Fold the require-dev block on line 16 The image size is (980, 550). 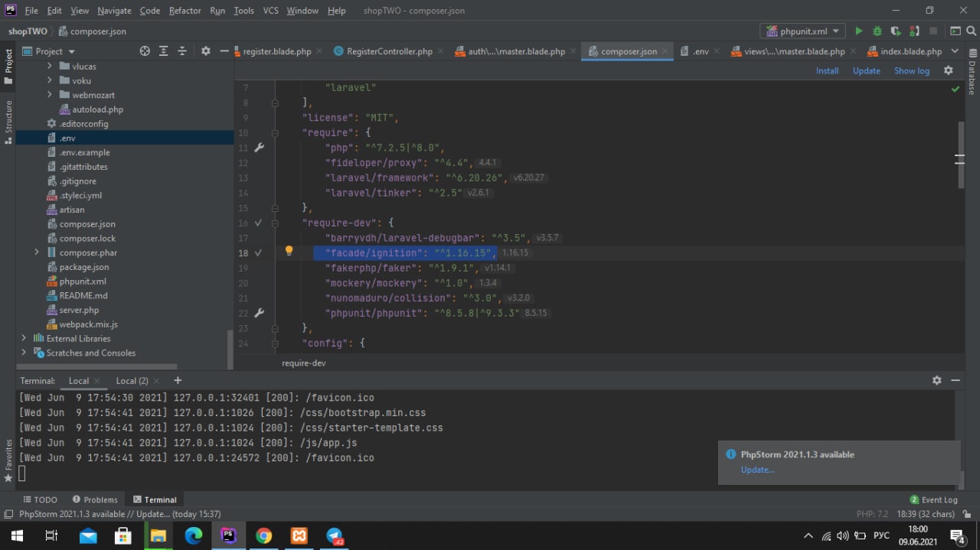click(x=275, y=223)
